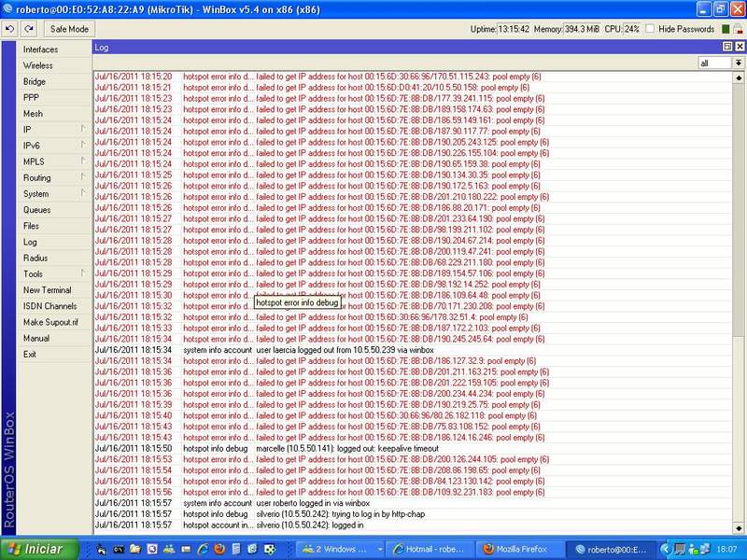The width and height of the screenshot is (747, 560).
Task: Click the padlock icon in the top toolbar
Action: point(738,29)
